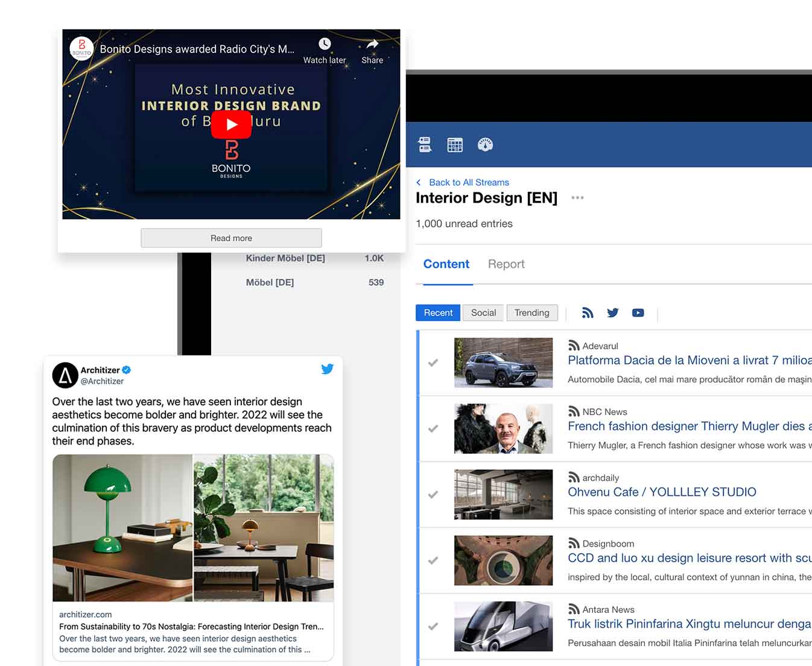
Task: Open the Ohvenu Cafe thumbnail
Action: point(503,494)
